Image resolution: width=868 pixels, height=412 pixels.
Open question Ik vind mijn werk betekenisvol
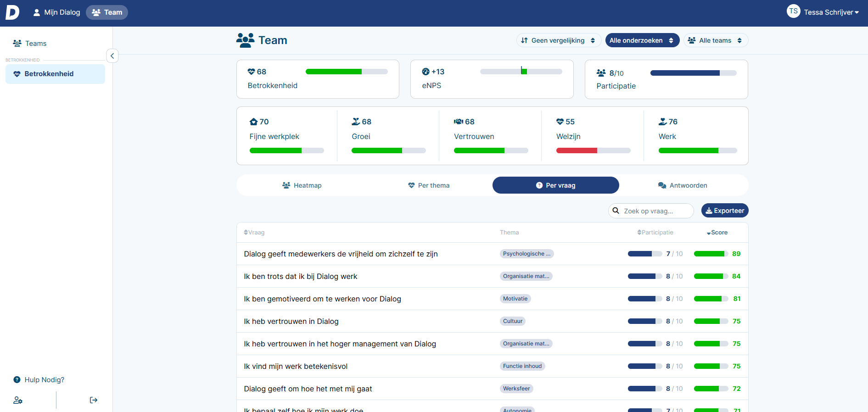[x=296, y=366]
